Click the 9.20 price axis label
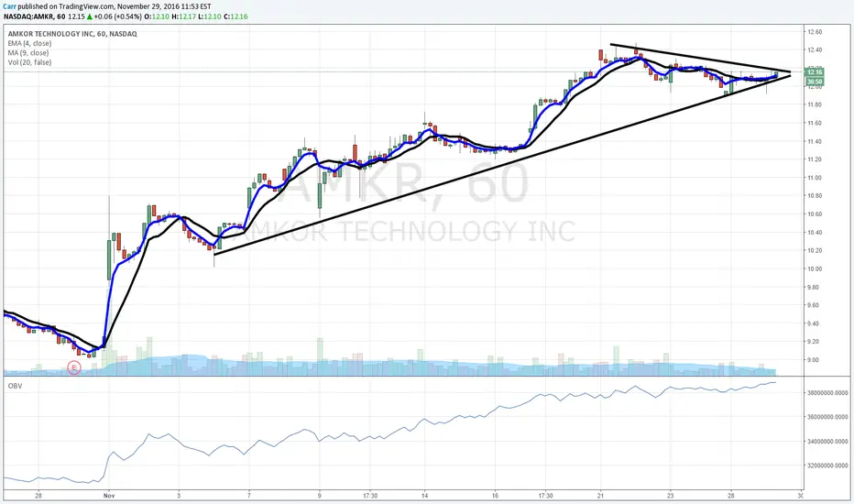This screenshot has width=854, height=504. [x=815, y=342]
